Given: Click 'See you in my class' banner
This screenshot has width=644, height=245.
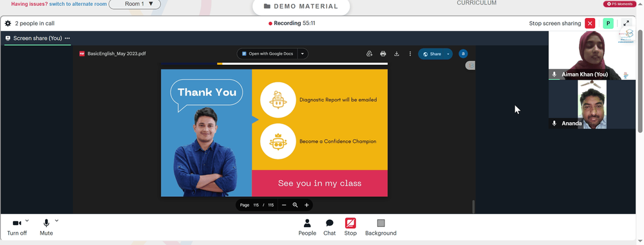Looking at the screenshot, I should 319,183.
